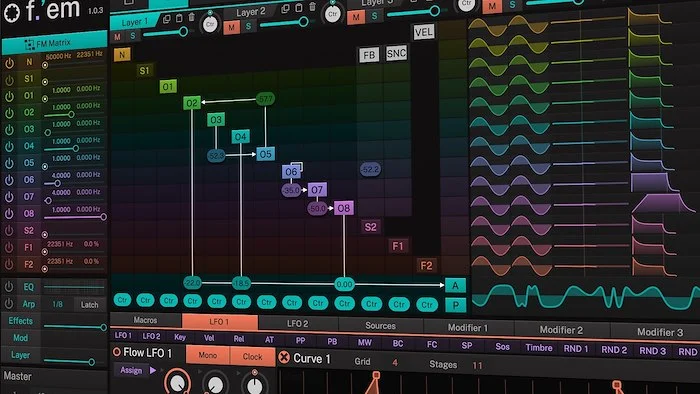Select the Timbre modulation source

(538, 348)
